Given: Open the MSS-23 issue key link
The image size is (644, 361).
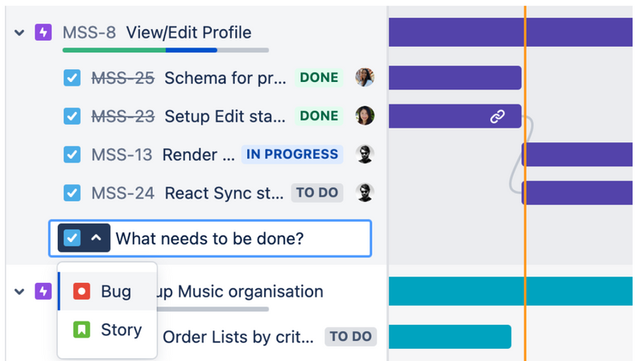Looking at the screenshot, I should click(x=122, y=117).
